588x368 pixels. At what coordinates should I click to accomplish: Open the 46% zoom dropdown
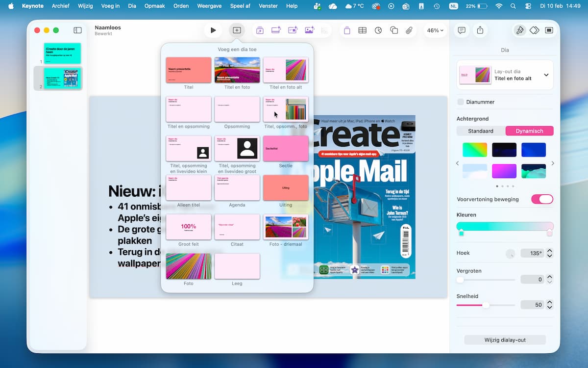point(435,30)
